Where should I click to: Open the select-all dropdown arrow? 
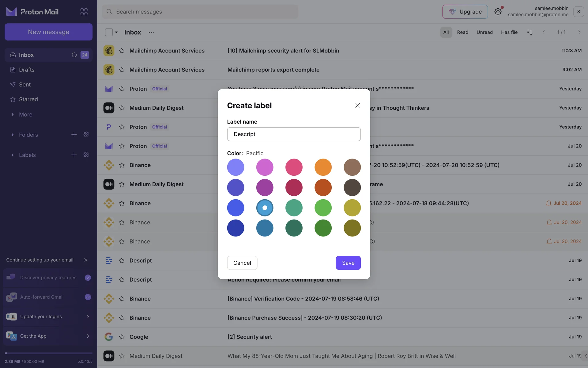[116, 32]
